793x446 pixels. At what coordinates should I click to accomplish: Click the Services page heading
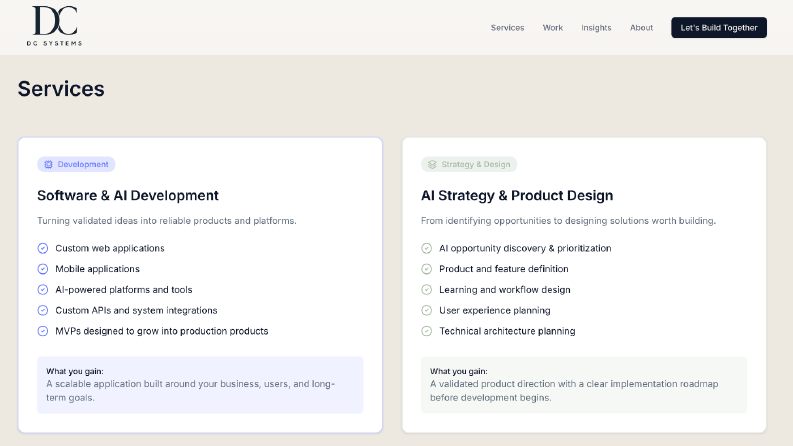tap(61, 89)
